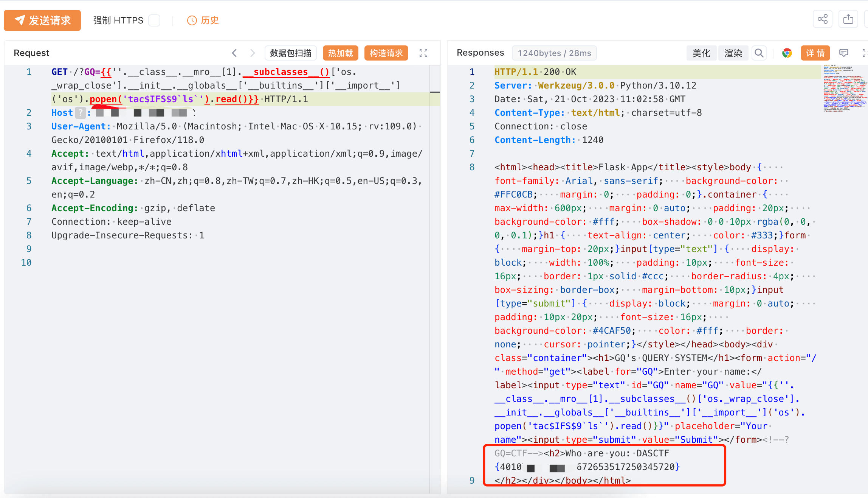Viewport: 868px width, 498px height.
Task: Open the 历史 history link
Action: pos(203,20)
